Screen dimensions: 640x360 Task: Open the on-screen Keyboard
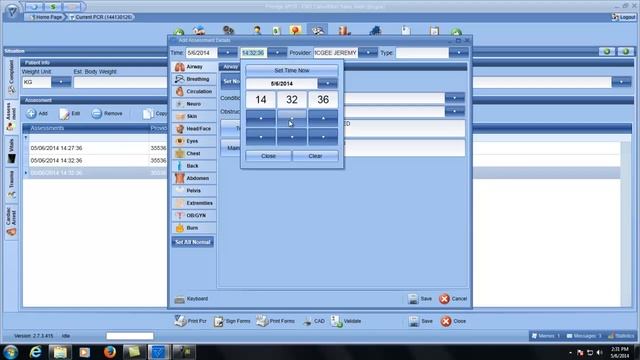[x=191, y=299]
